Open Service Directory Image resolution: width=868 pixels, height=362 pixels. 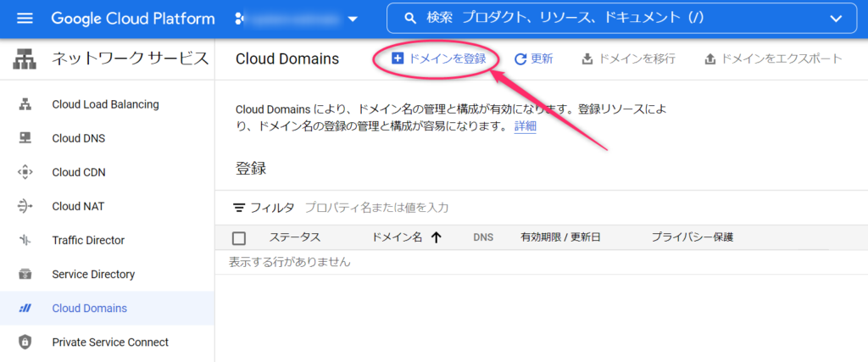[93, 274]
